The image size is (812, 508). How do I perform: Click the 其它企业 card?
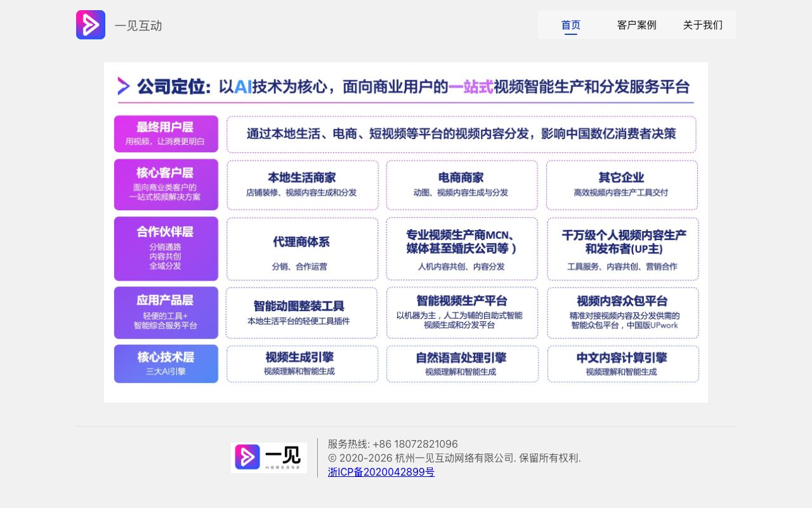click(x=622, y=184)
